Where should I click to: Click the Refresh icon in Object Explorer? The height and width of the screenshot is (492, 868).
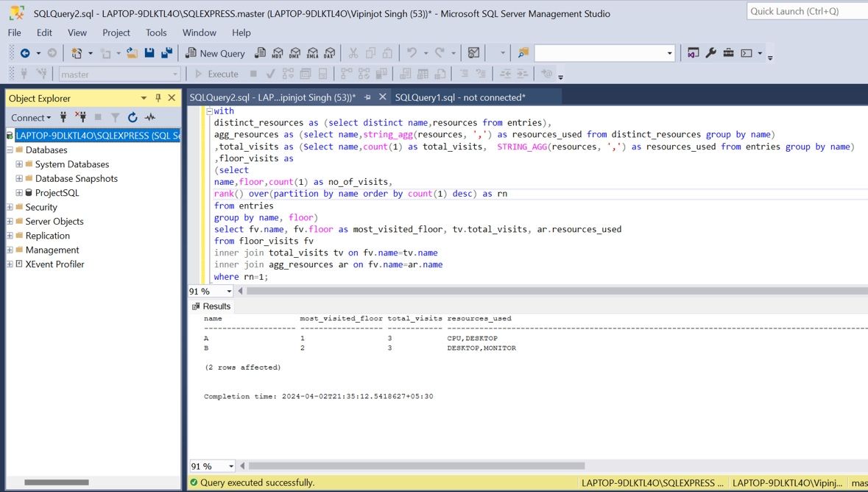pyautogui.click(x=133, y=117)
